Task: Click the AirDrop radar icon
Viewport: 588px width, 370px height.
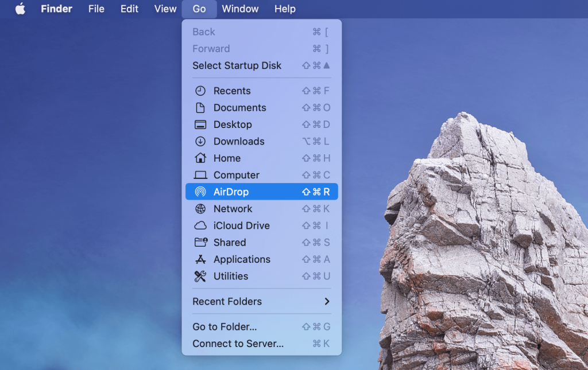Action: (x=200, y=192)
